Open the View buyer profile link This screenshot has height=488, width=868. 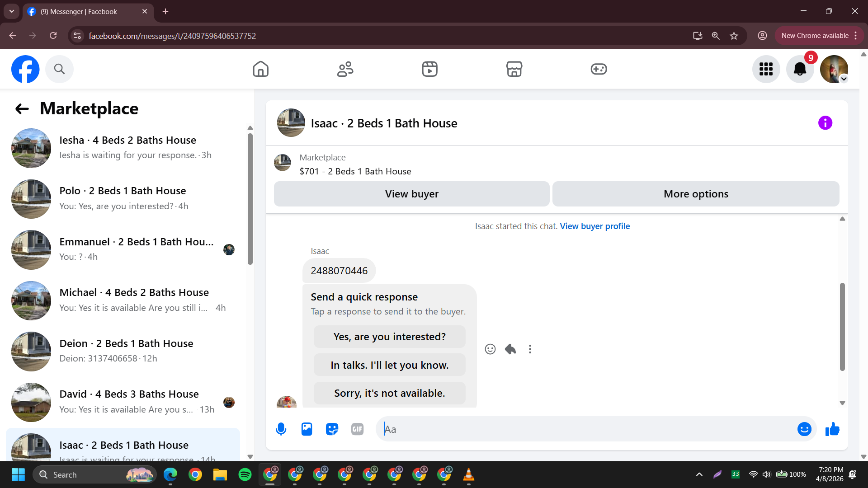tap(594, 226)
